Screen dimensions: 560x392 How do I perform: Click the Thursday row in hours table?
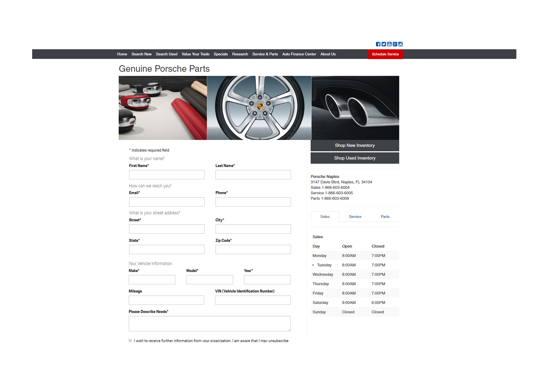pos(355,284)
